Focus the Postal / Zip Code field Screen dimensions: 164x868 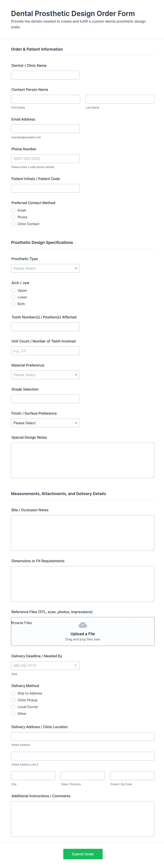point(132,776)
